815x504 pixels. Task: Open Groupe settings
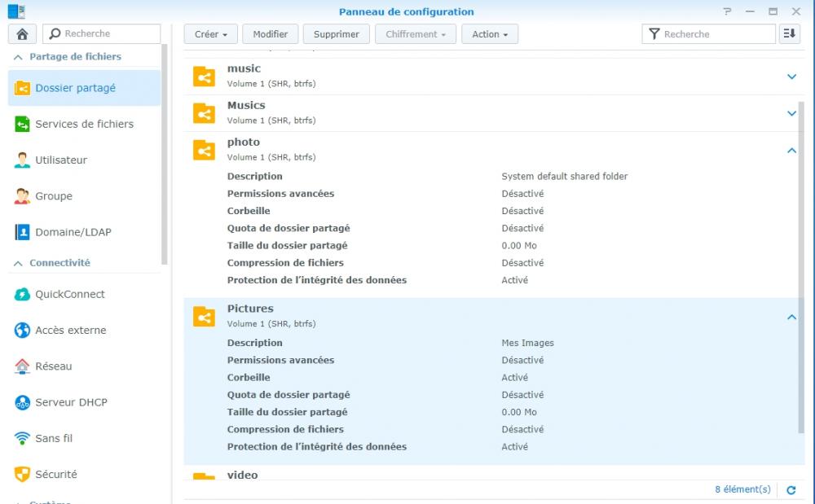point(54,196)
